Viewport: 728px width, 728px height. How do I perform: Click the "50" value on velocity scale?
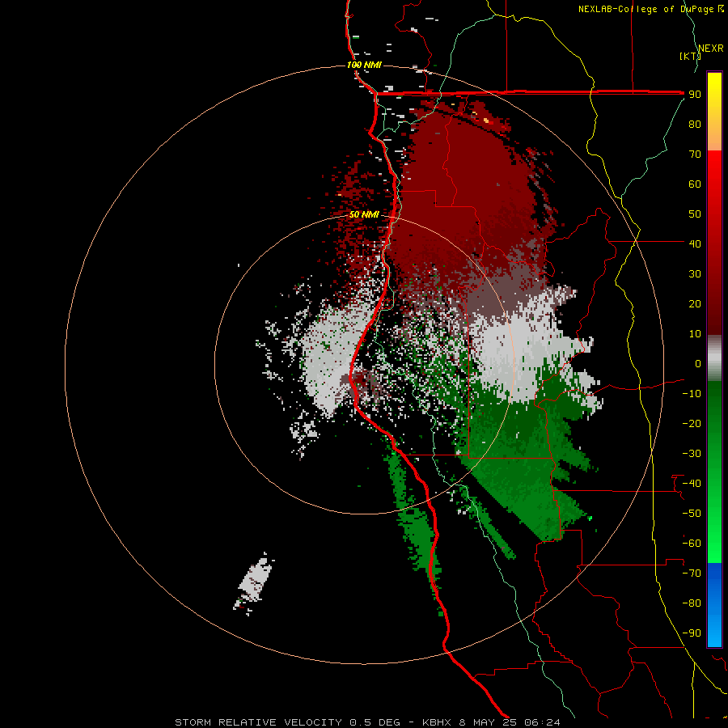[695, 214]
